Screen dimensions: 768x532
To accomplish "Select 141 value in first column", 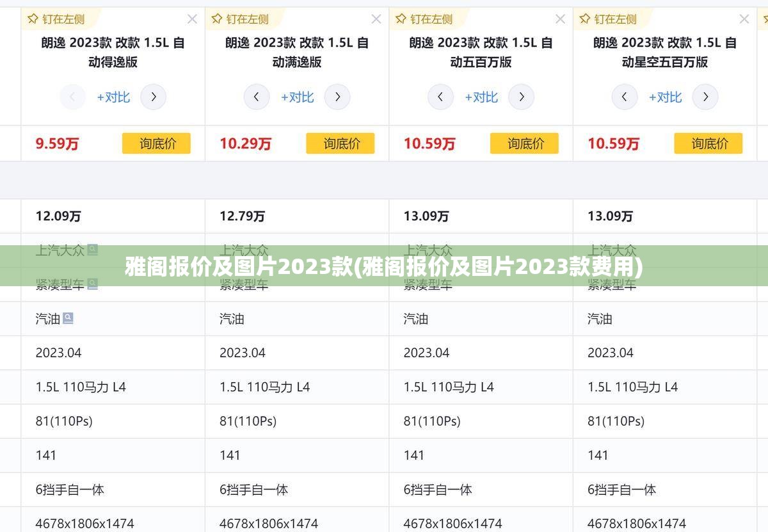I will [x=46, y=455].
